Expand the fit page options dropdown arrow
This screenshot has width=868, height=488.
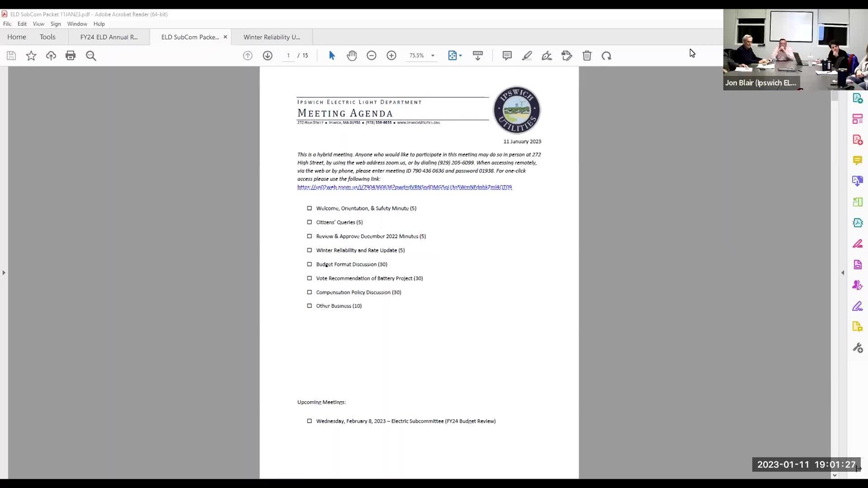(461, 56)
